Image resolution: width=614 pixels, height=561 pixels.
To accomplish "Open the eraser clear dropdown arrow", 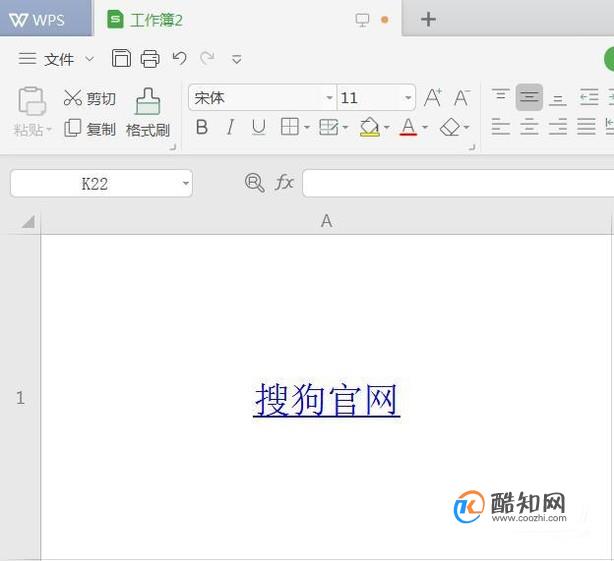I will click(x=466, y=127).
